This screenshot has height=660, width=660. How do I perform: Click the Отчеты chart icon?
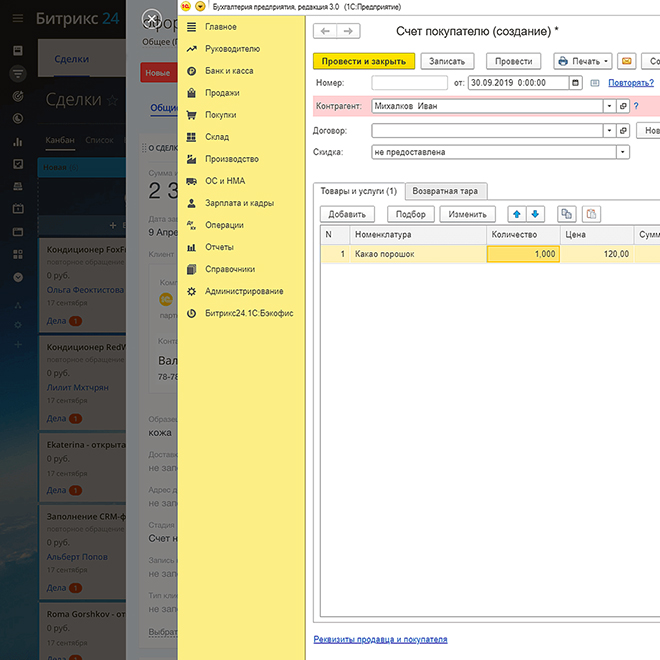point(192,247)
